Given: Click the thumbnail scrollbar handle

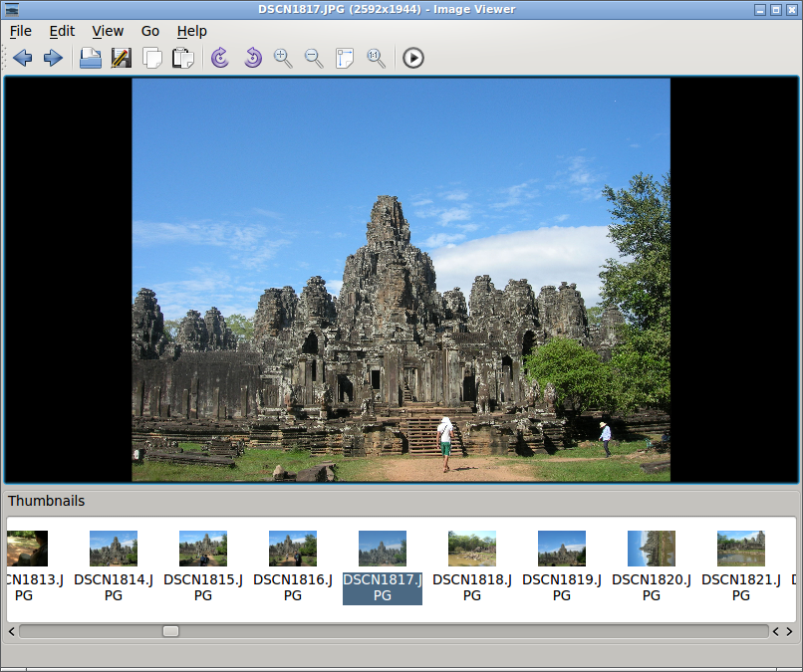Looking at the screenshot, I should (170, 631).
